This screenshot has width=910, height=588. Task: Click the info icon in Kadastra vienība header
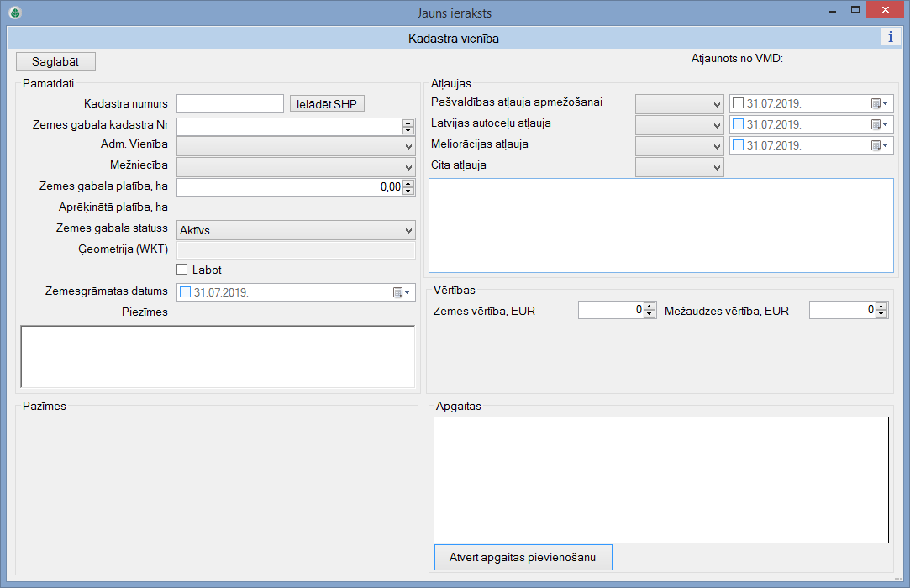point(890,36)
